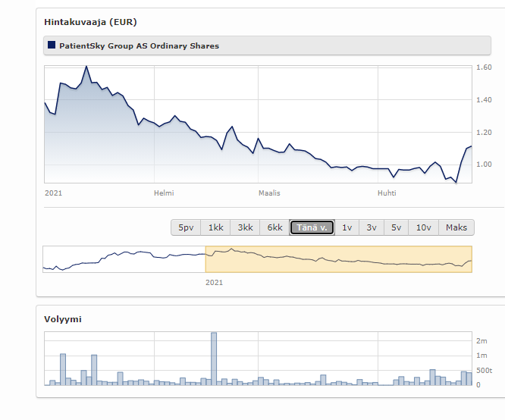Viewport: 505px width, 420px height.
Task: Click the Huhti label on the x-axis
Action: (x=387, y=193)
